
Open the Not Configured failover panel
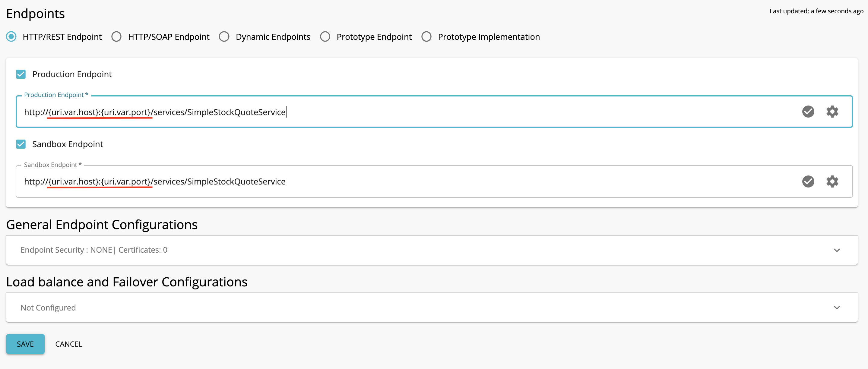point(48,308)
